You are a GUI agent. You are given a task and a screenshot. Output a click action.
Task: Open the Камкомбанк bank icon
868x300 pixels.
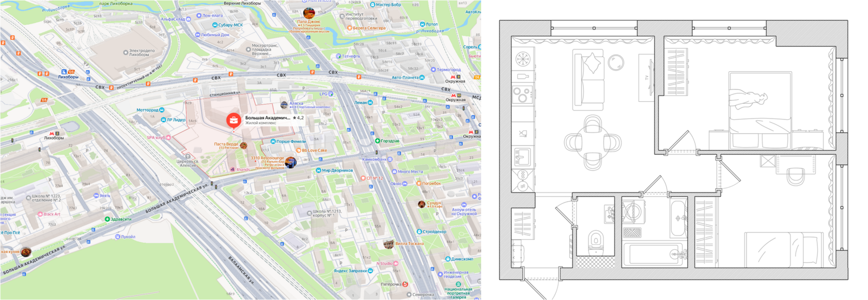click(x=390, y=159)
